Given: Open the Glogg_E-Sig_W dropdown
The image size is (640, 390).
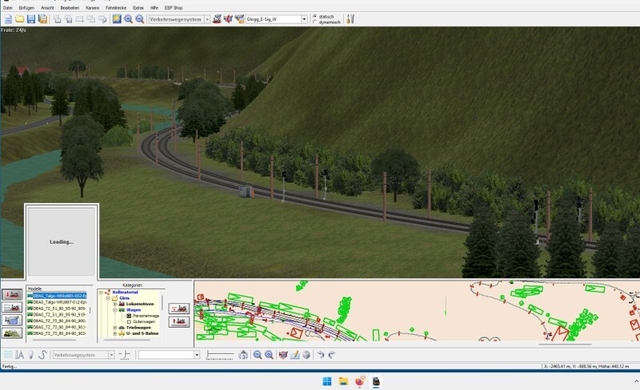Looking at the screenshot, I should point(304,19).
